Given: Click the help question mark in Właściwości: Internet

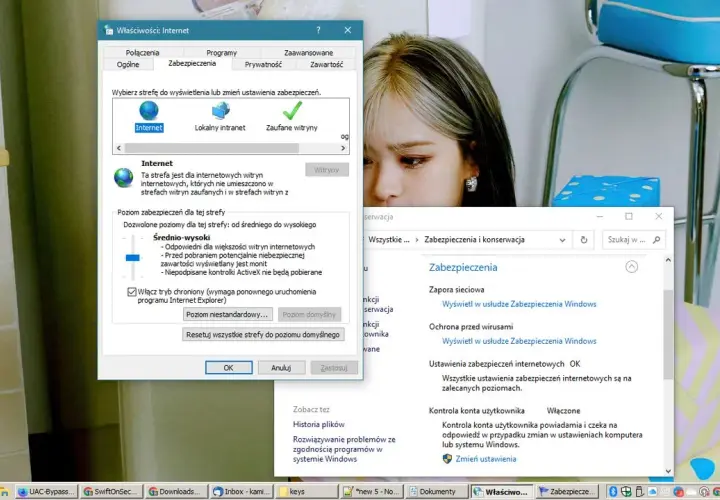Looking at the screenshot, I should click(x=318, y=30).
